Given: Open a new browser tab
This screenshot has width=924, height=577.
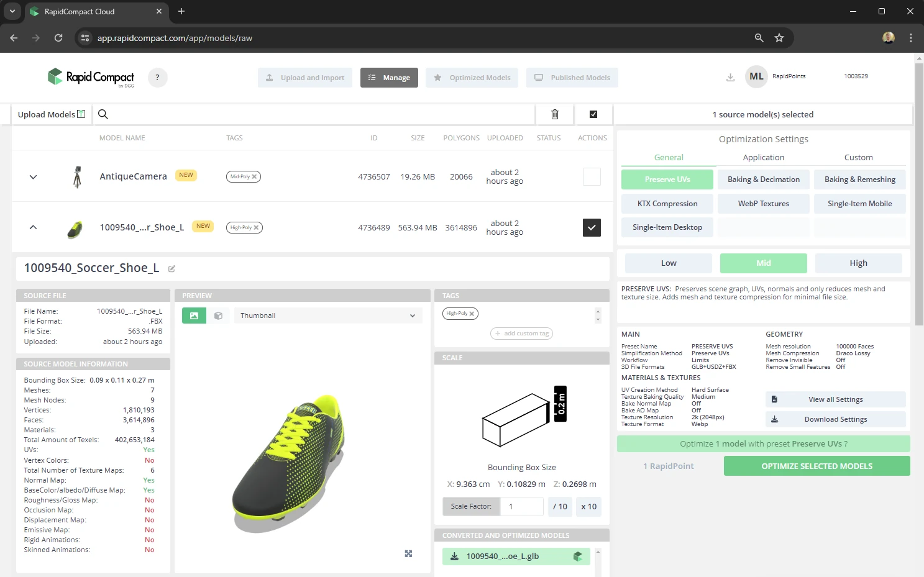Looking at the screenshot, I should [x=181, y=11].
